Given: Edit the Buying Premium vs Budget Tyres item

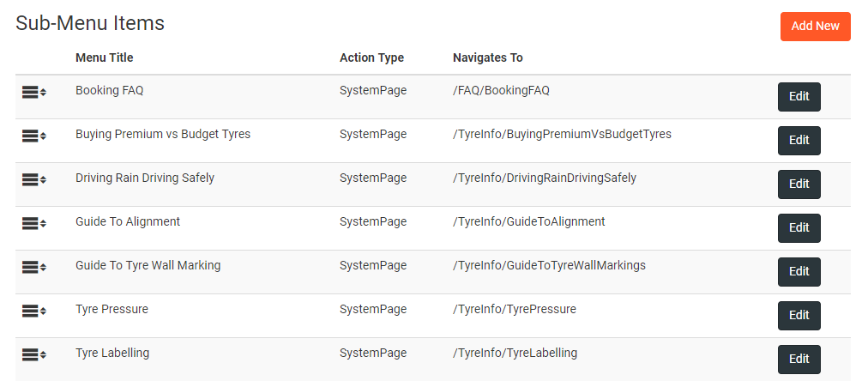Looking at the screenshot, I should pos(799,141).
